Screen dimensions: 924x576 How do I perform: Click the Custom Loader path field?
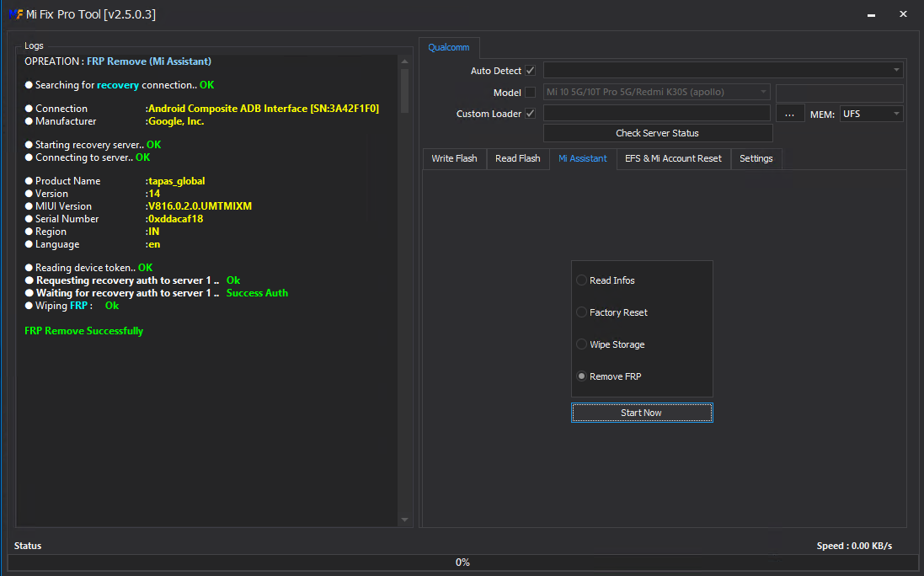coord(656,113)
